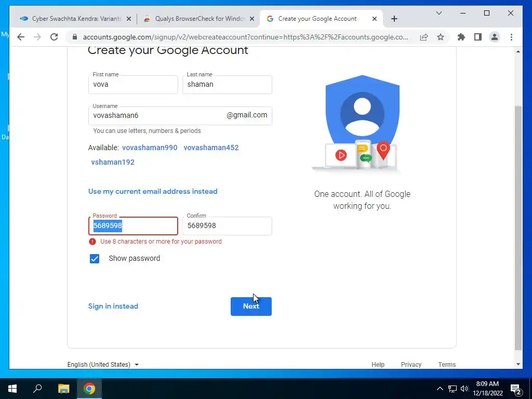Open the tab search chevron
This screenshot has height=399, width=532.
click(438, 13)
